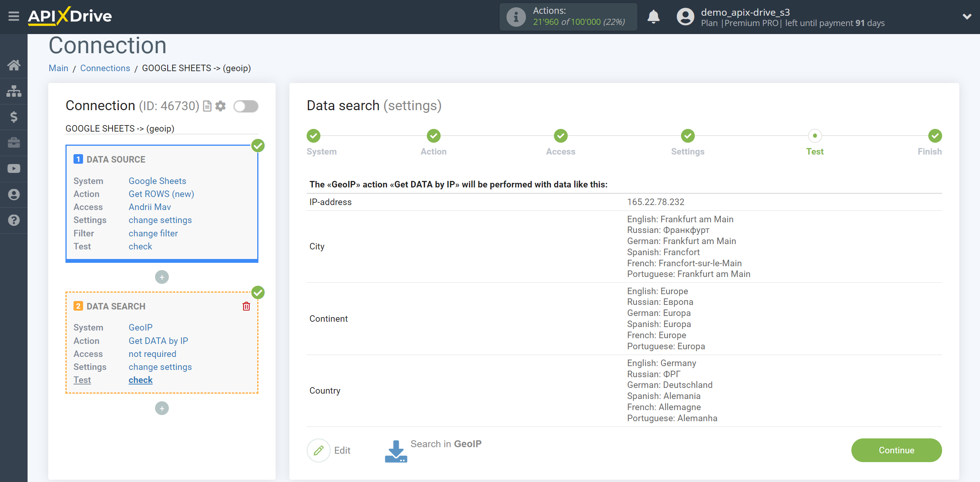
Task: Click check in Data Source block
Action: 140,246
